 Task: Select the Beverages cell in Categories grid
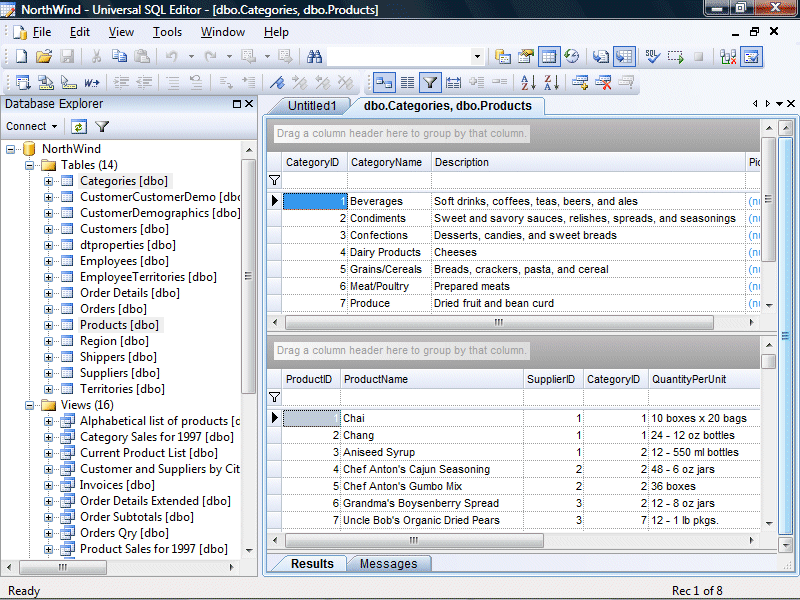pyautogui.click(x=389, y=201)
